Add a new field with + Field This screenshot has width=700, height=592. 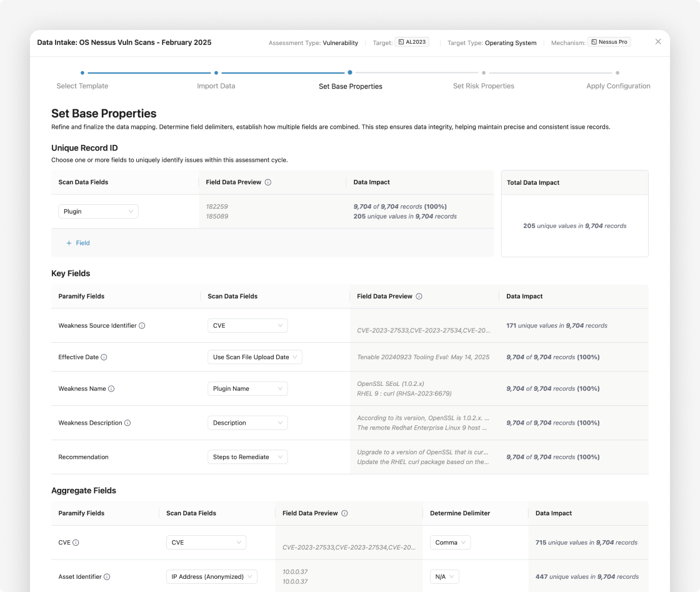tap(78, 243)
